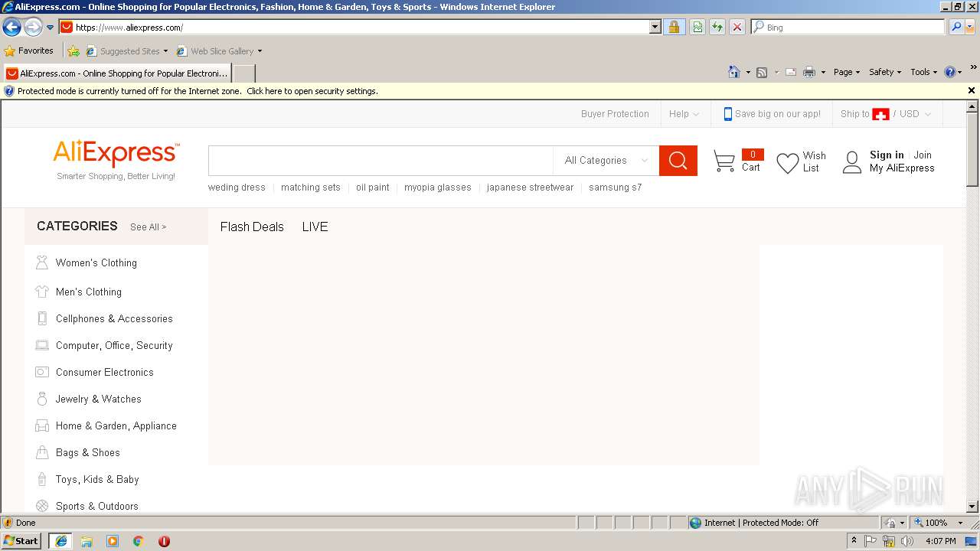Screen dimensions: 980x551
Task: Click the Buyer Protection link
Action: [x=615, y=114]
